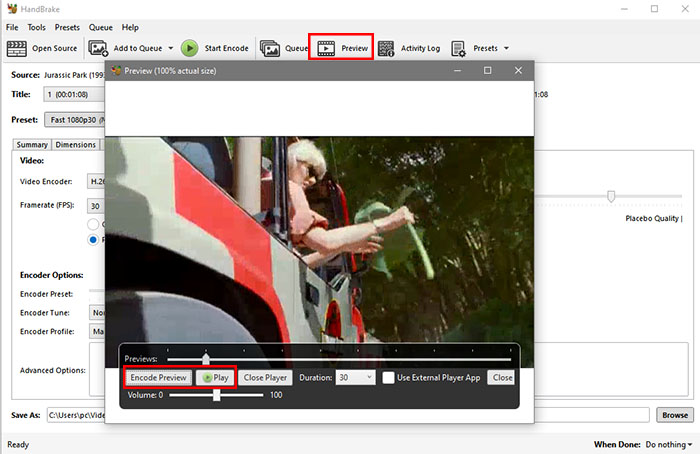Click the Ready status text
The height and width of the screenshot is (454, 700).
click(18, 445)
